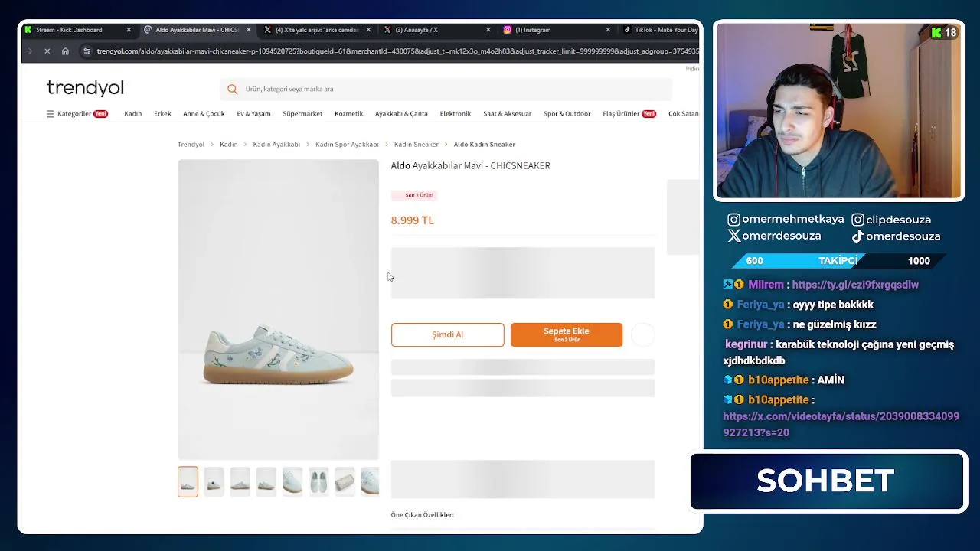Go to Trendyol breadcrumb link

191,145
